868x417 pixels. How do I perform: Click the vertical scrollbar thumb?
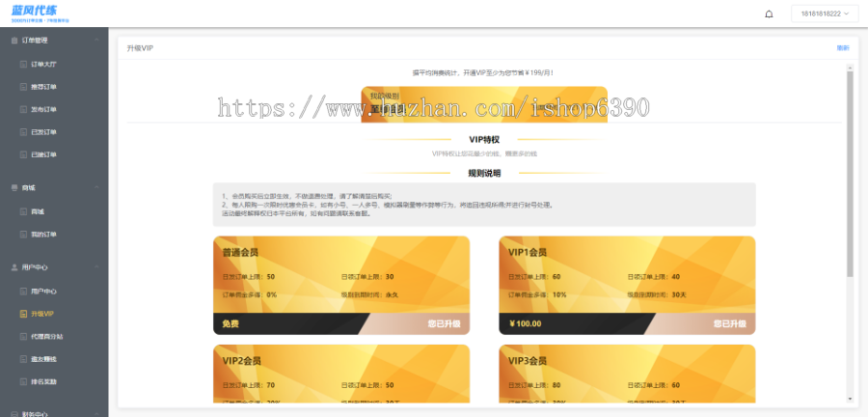(x=850, y=174)
